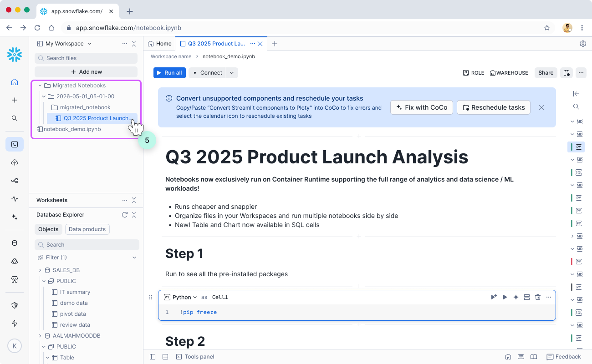
Task: Focus the Database Explorer Search field
Action: pyautogui.click(x=87, y=245)
